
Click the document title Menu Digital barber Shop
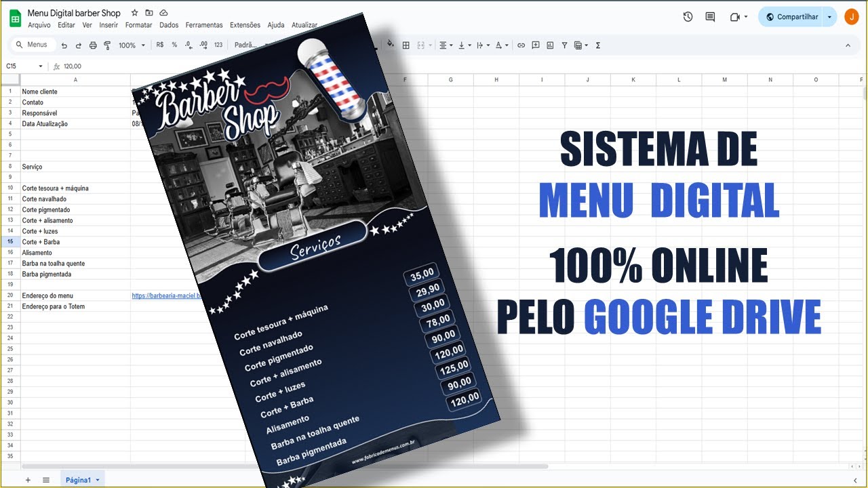[x=74, y=13]
